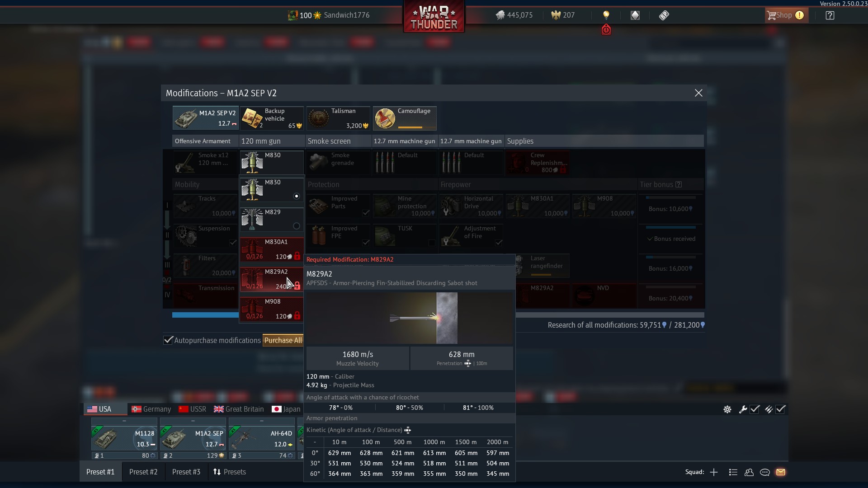Open the chat bubble icon

(765, 472)
